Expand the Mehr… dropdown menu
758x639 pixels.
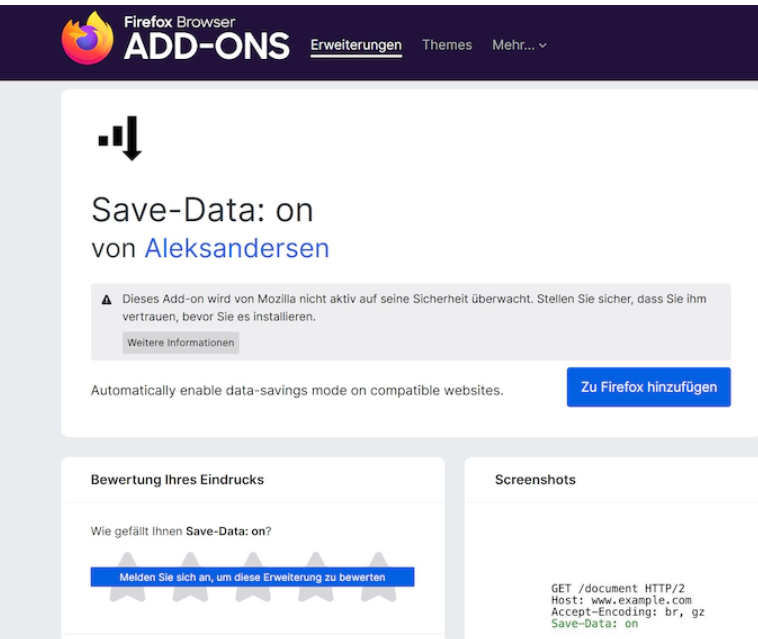(x=519, y=45)
